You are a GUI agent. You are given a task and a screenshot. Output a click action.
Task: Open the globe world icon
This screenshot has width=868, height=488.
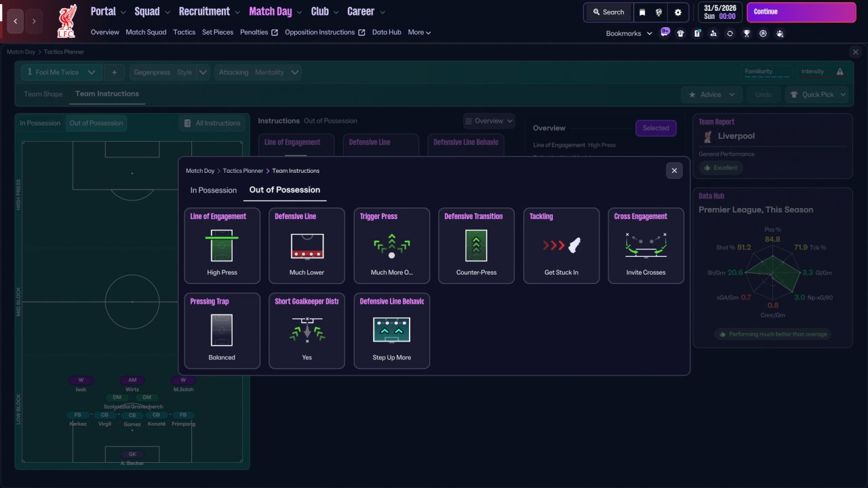tap(658, 12)
